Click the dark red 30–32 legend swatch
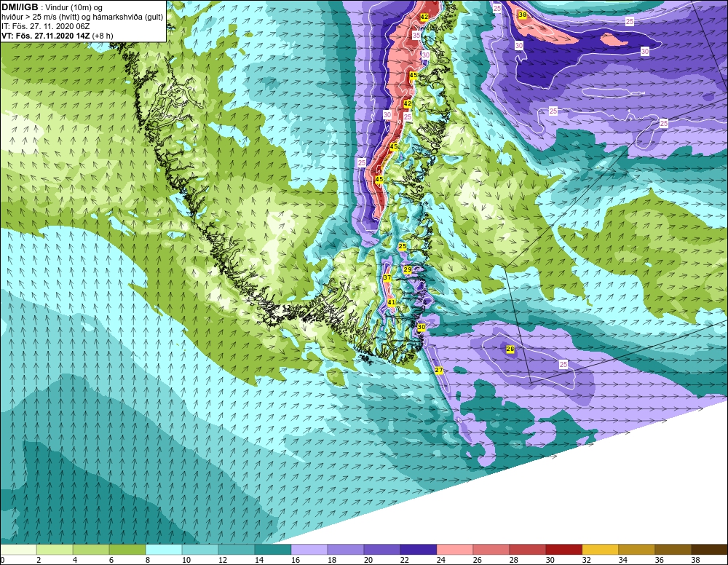The height and width of the screenshot is (565, 728). (564, 550)
